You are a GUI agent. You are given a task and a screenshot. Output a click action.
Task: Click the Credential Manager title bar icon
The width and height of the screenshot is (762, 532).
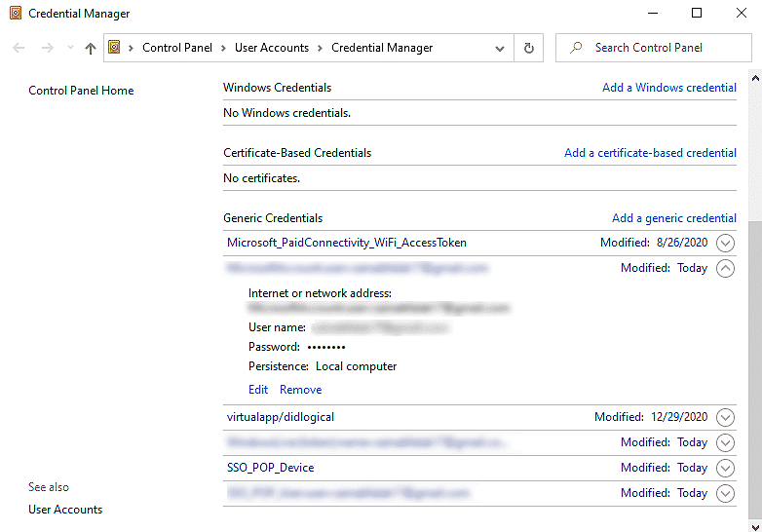16,13
